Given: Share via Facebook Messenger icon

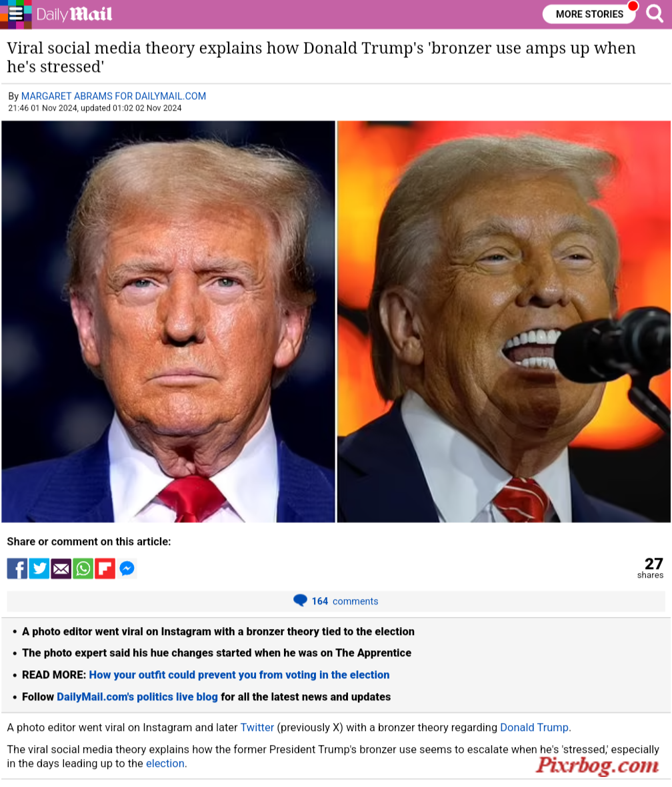Looking at the screenshot, I should tap(127, 568).
